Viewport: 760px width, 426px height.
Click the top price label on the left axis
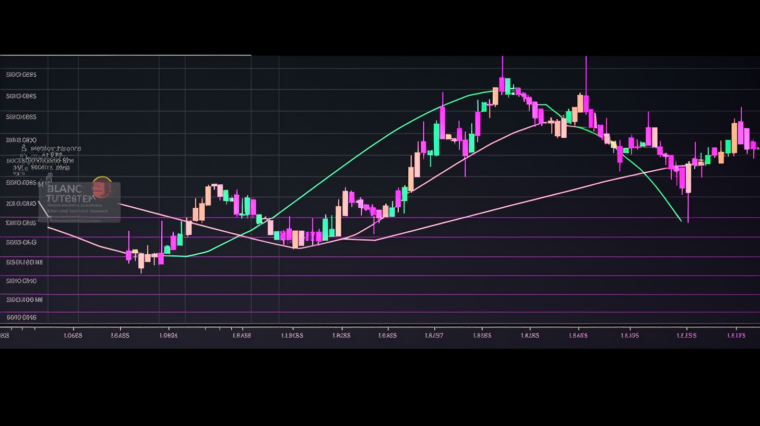tap(21, 75)
